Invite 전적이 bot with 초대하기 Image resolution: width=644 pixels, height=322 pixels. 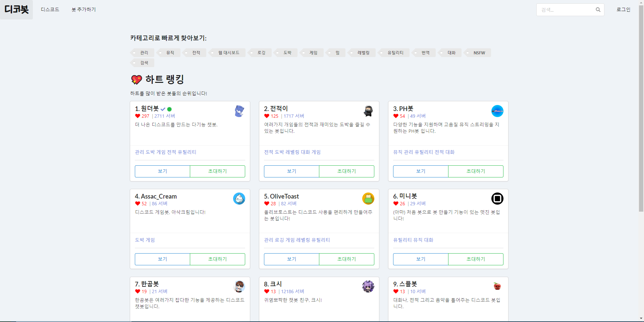[346, 171]
